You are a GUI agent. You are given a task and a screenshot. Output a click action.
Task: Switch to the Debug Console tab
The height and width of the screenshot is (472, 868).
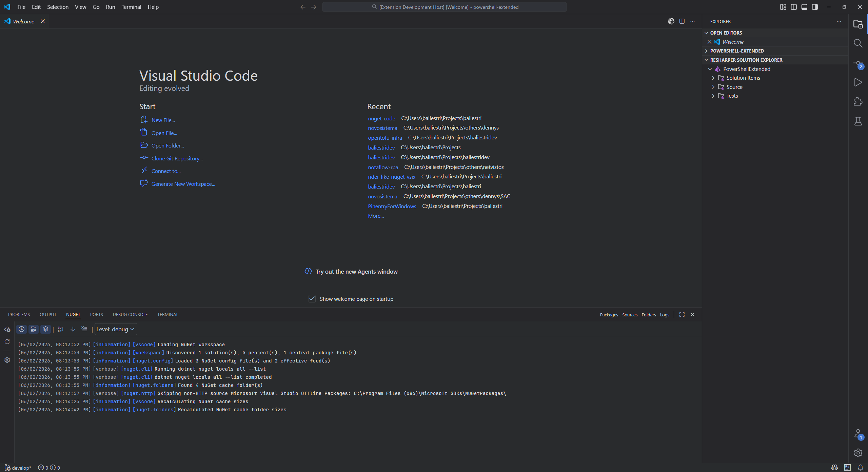coord(130,314)
